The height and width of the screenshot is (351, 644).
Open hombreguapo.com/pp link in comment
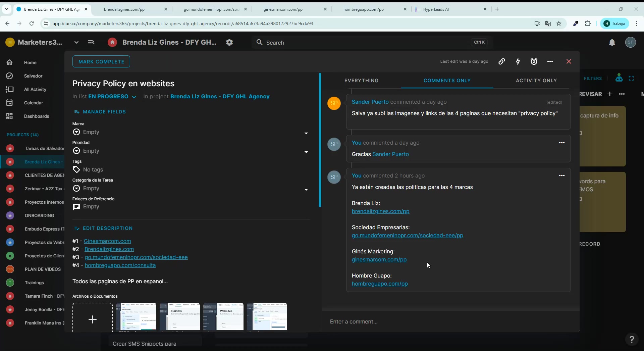point(380,284)
